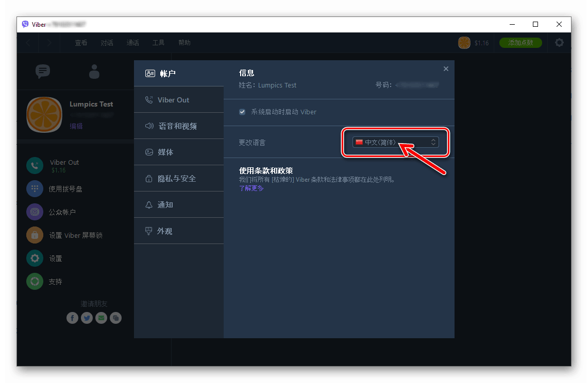
Task: Open the 对话 menu
Action: coord(107,43)
